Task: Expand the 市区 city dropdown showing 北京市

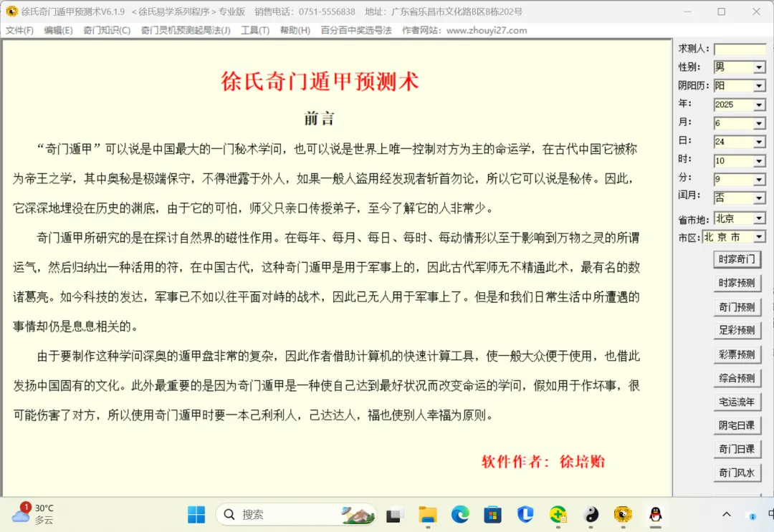Action: click(759, 237)
